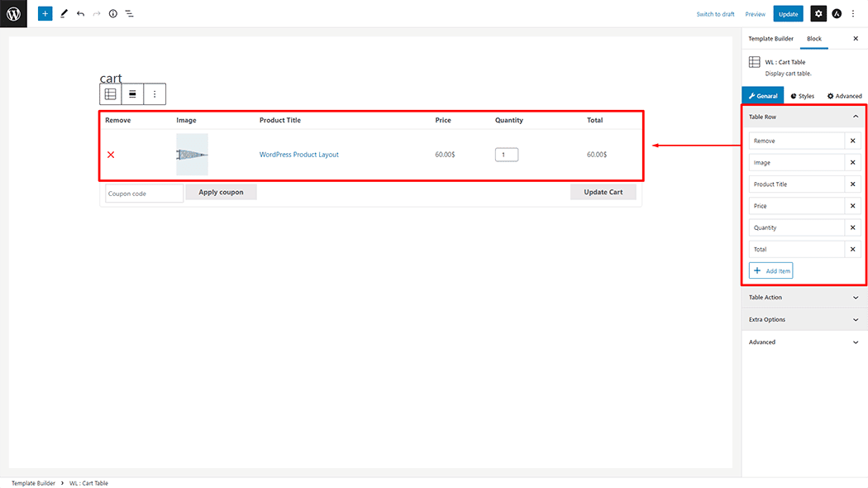This screenshot has width=868, height=488.
Task: Expand the Extra Options panel
Action: pyautogui.click(x=804, y=320)
